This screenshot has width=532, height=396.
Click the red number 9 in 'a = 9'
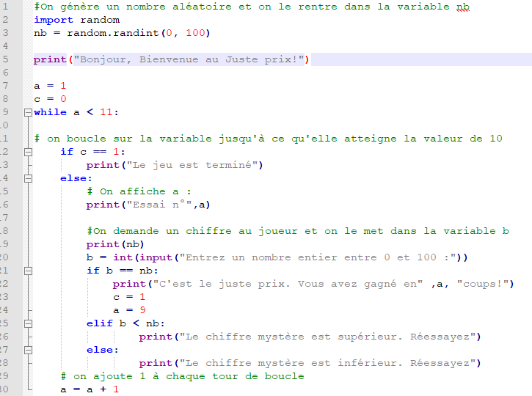click(x=142, y=310)
